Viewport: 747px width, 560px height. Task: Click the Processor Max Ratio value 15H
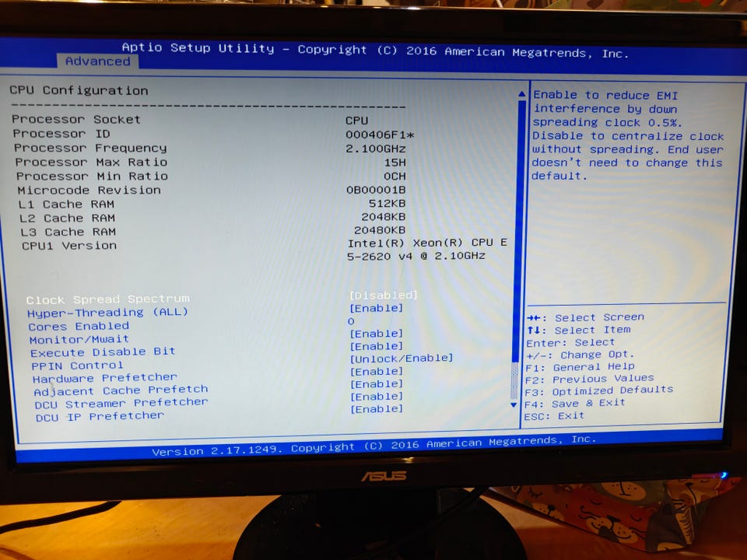coord(395,163)
